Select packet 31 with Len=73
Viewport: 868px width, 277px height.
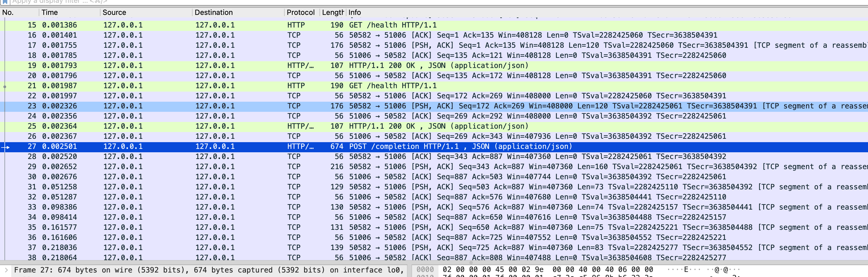[434, 187]
